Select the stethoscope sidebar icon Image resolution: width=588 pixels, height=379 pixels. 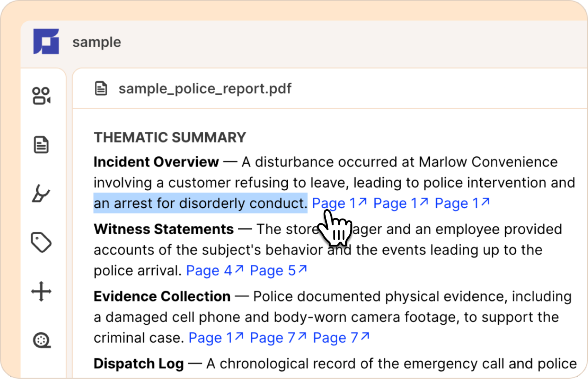click(x=41, y=193)
